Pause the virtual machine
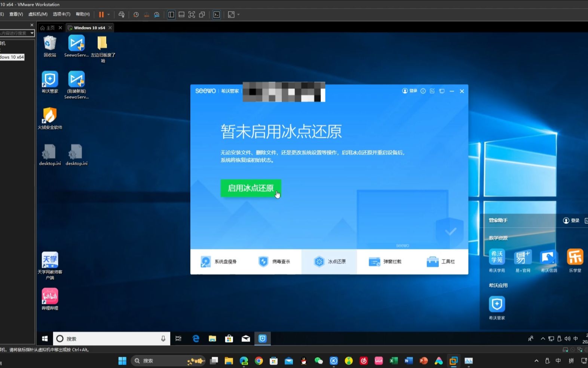The width and height of the screenshot is (588, 368). (x=101, y=15)
